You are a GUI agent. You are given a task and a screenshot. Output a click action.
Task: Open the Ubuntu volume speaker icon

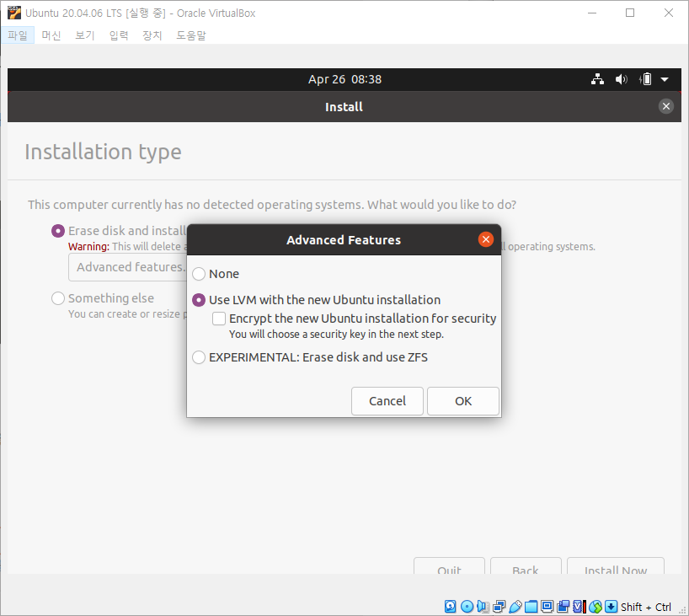pyautogui.click(x=621, y=79)
